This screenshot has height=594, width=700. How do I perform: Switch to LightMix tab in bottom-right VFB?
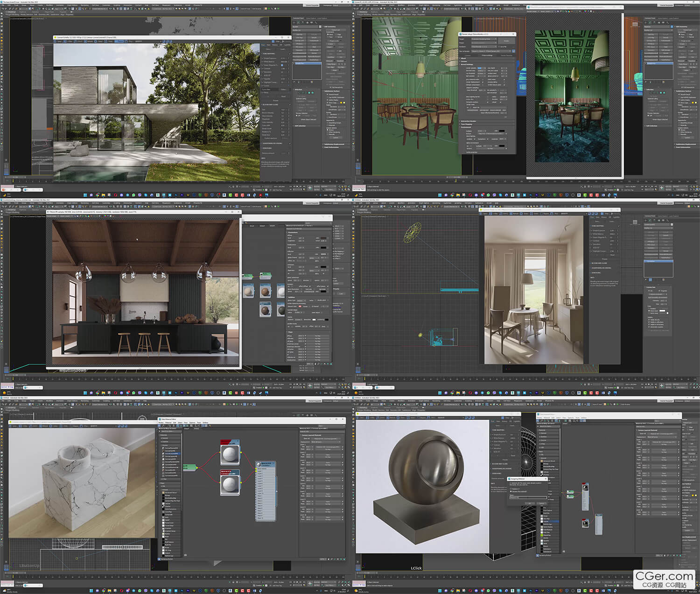517,421
